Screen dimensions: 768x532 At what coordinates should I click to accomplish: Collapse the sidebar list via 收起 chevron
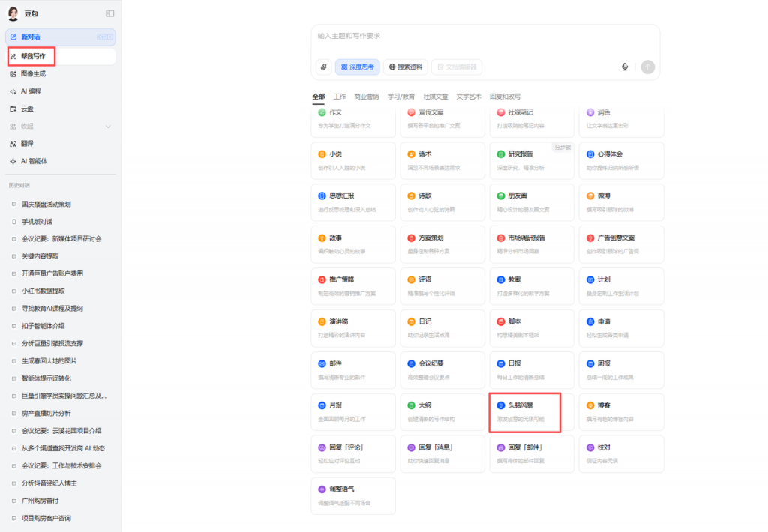pos(108,126)
